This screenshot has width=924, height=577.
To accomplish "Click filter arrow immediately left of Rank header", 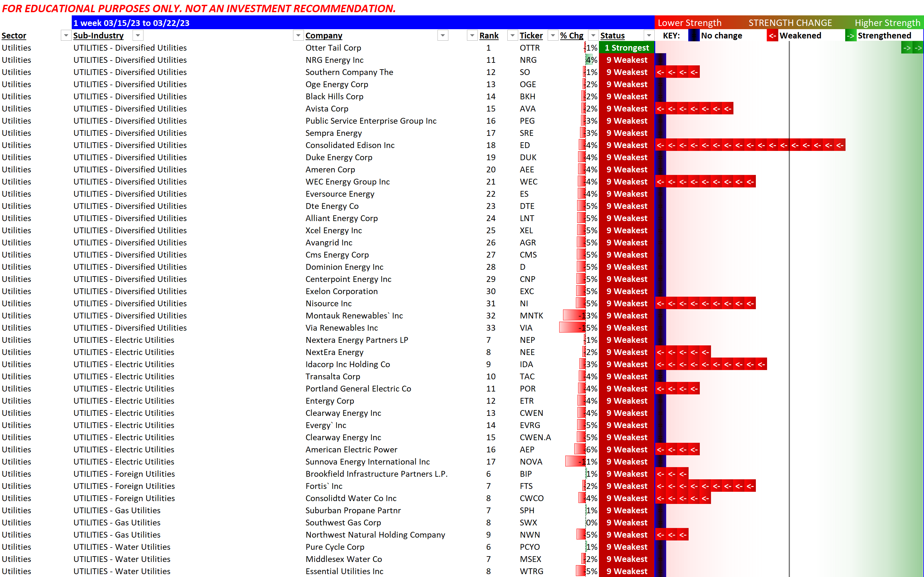I will pyautogui.click(x=472, y=36).
